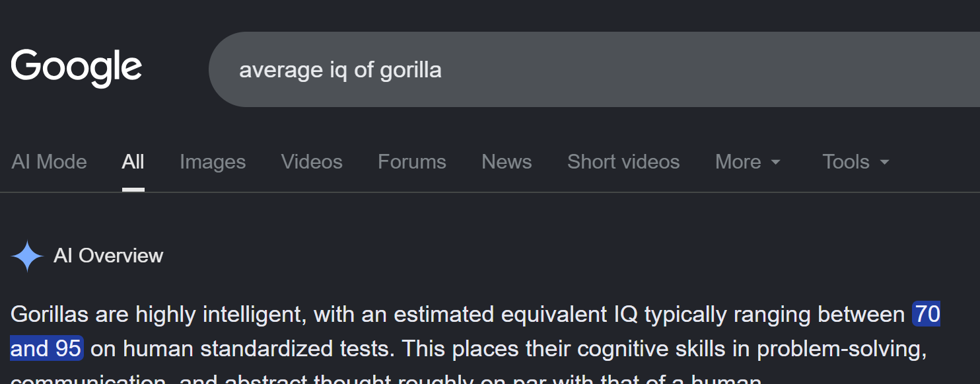Select the All results tab
This screenshot has height=384, width=980.
pyautogui.click(x=133, y=162)
